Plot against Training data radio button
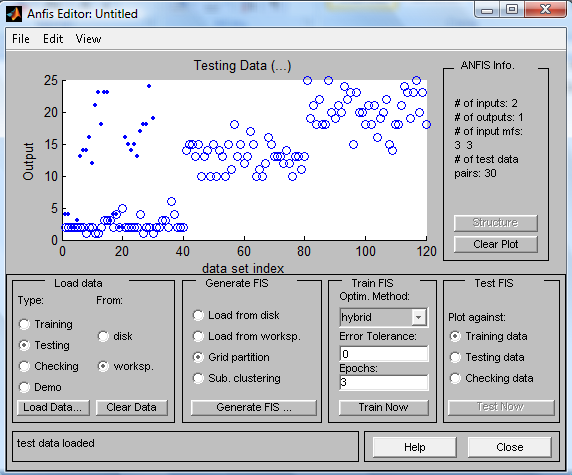Screen dimensions: 572x475 pyautogui.click(x=455, y=336)
